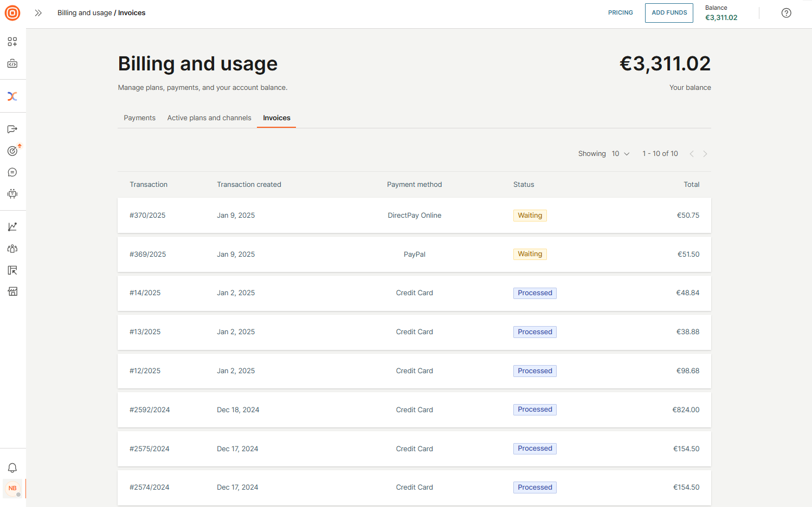Open the people audience icon

click(x=12, y=249)
